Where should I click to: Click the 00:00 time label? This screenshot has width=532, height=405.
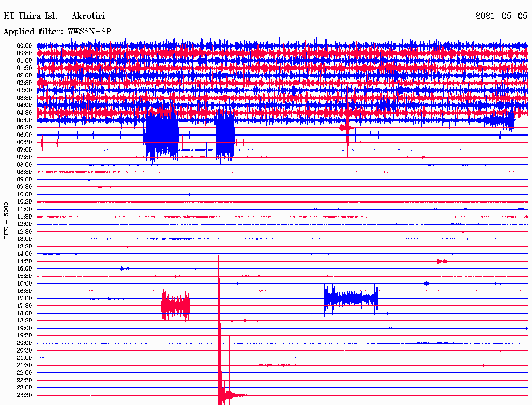coord(24,46)
